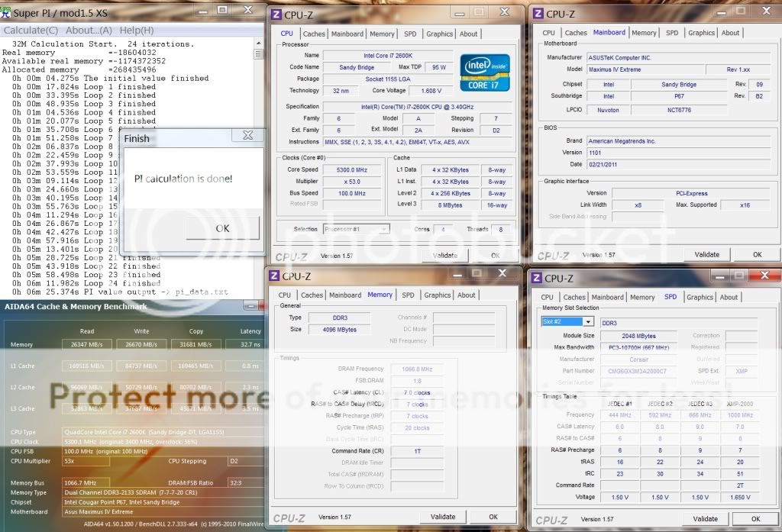
Task: Click the Z icon of CPU-Z Memory window
Action: [274, 276]
